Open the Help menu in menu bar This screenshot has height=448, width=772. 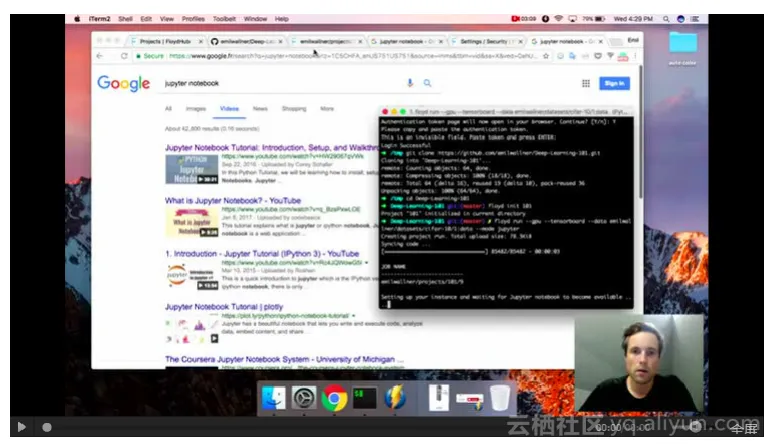tap(282, 19)
